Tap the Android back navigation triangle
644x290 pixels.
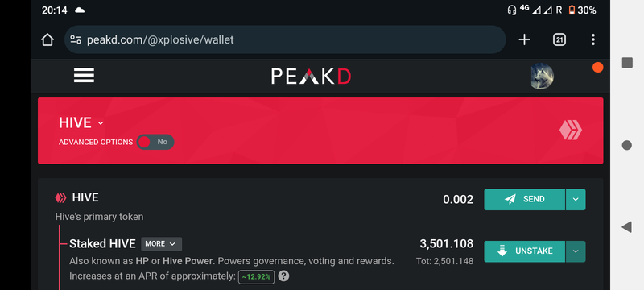626,226
